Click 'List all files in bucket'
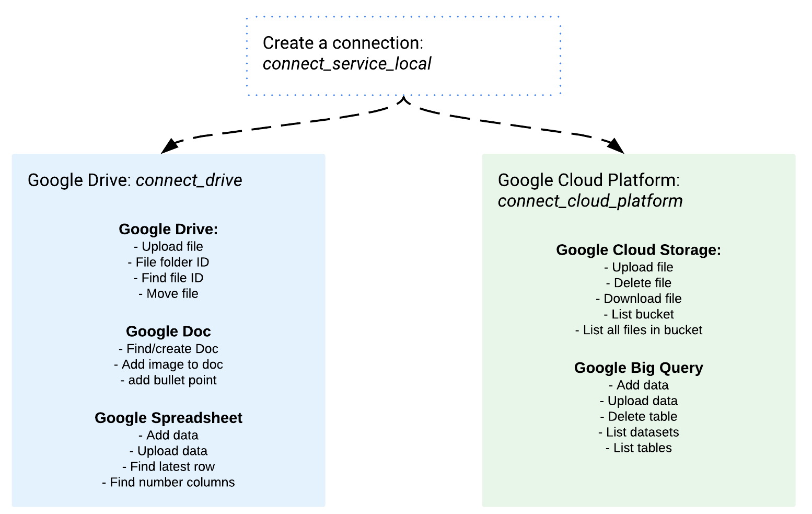 click(639, 330)
